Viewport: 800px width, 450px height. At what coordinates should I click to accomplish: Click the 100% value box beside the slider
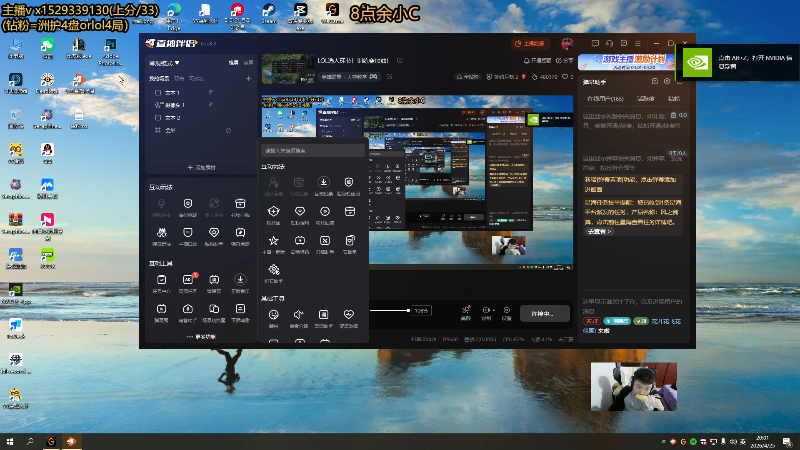coord(421,311)
